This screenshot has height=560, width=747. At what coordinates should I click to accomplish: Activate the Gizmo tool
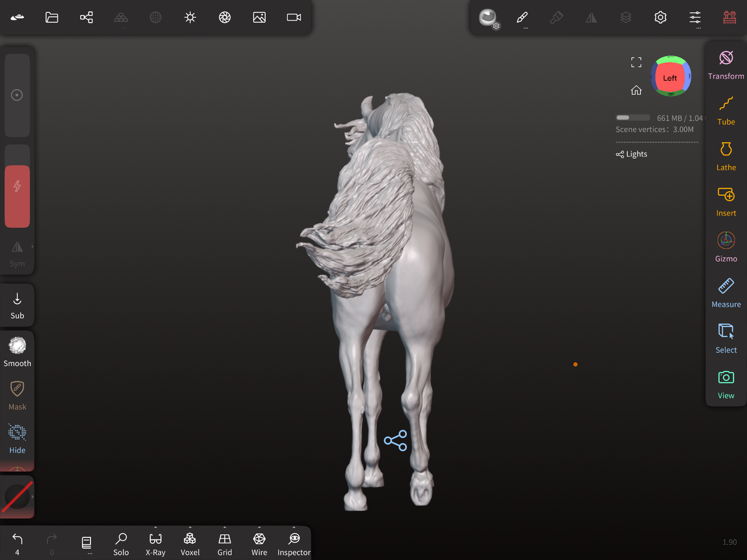pyautogui.click(x=726, y=247)
